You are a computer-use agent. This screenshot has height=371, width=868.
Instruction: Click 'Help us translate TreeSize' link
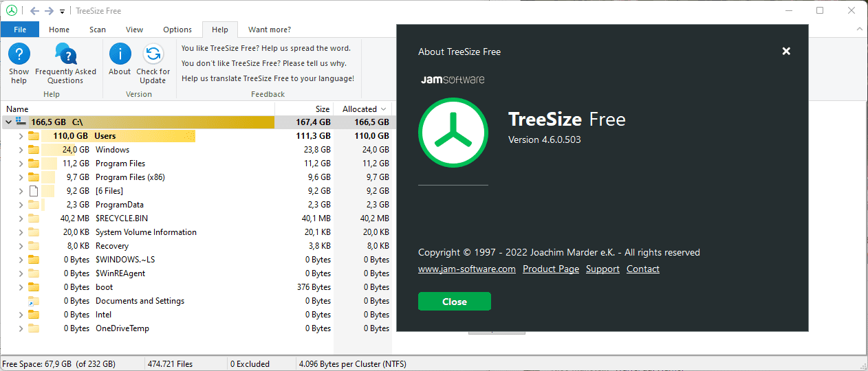pyautogui.click(x=268, y=78)
